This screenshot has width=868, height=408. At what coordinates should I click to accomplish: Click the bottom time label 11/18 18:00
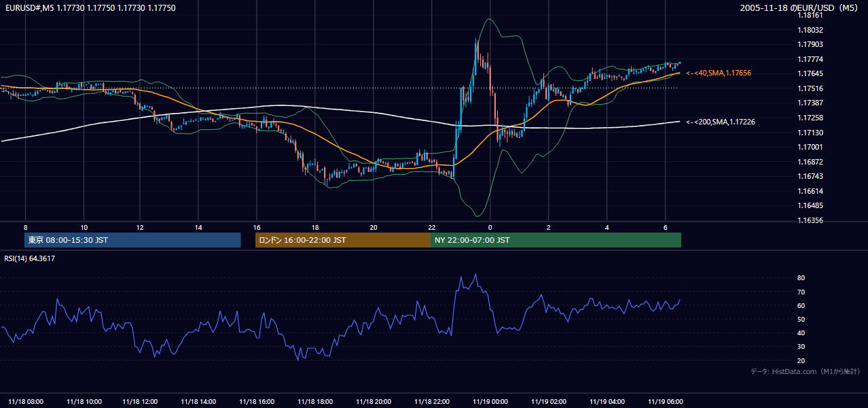(x=315, y=401)
